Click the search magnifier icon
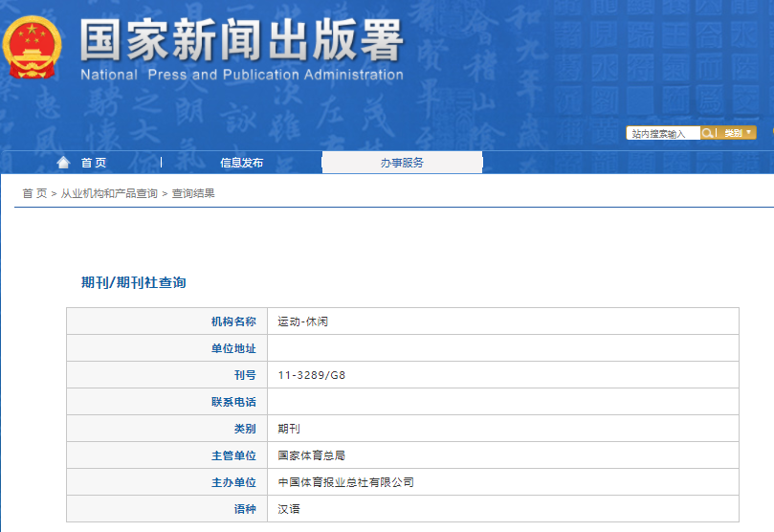 point(707,133)
